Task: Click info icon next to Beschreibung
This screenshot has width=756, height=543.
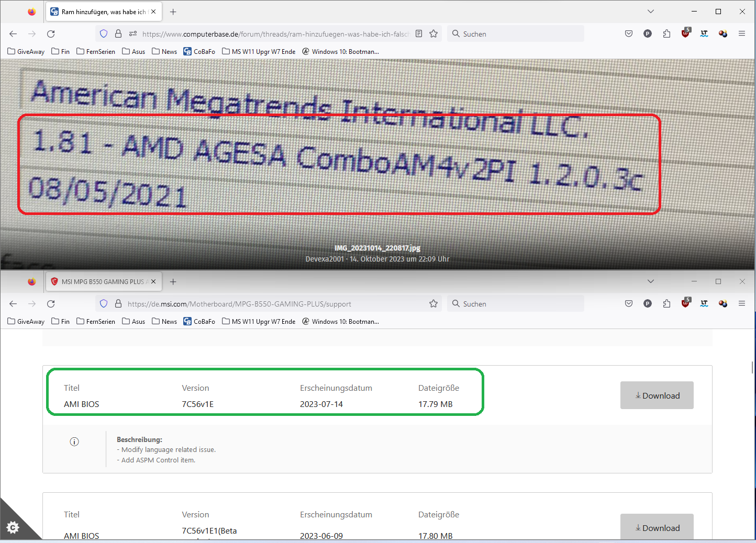Action: [74, 442]
